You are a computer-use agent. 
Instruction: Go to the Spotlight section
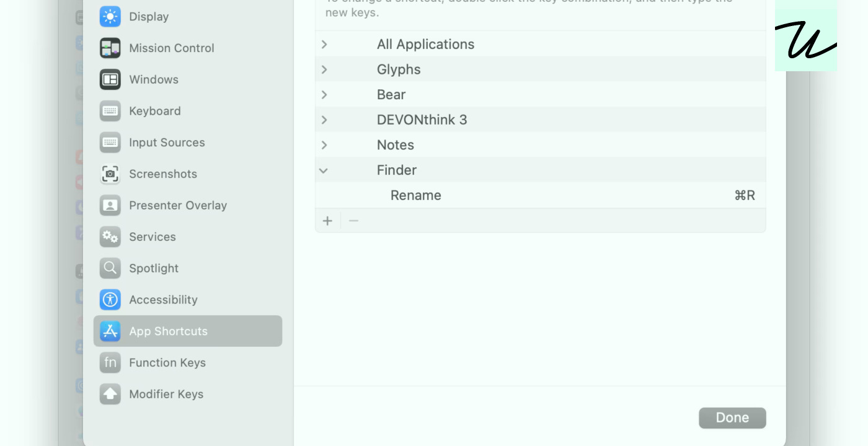188,268
